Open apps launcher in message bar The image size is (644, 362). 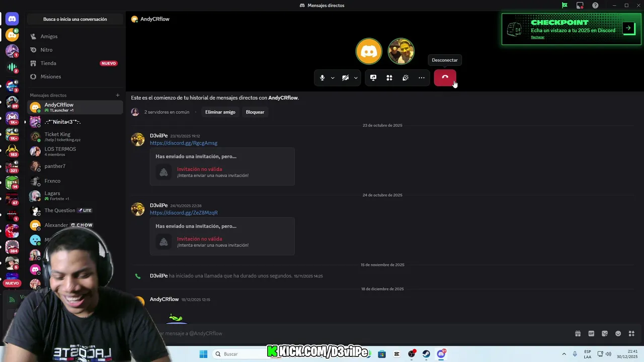pos(632,333)
